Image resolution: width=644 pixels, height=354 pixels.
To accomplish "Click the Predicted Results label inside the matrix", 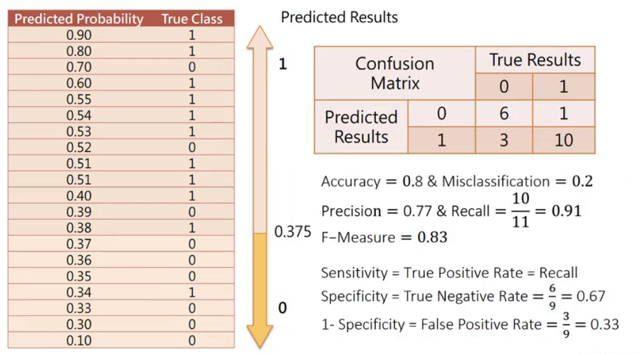I will click(x=361, y=126).
